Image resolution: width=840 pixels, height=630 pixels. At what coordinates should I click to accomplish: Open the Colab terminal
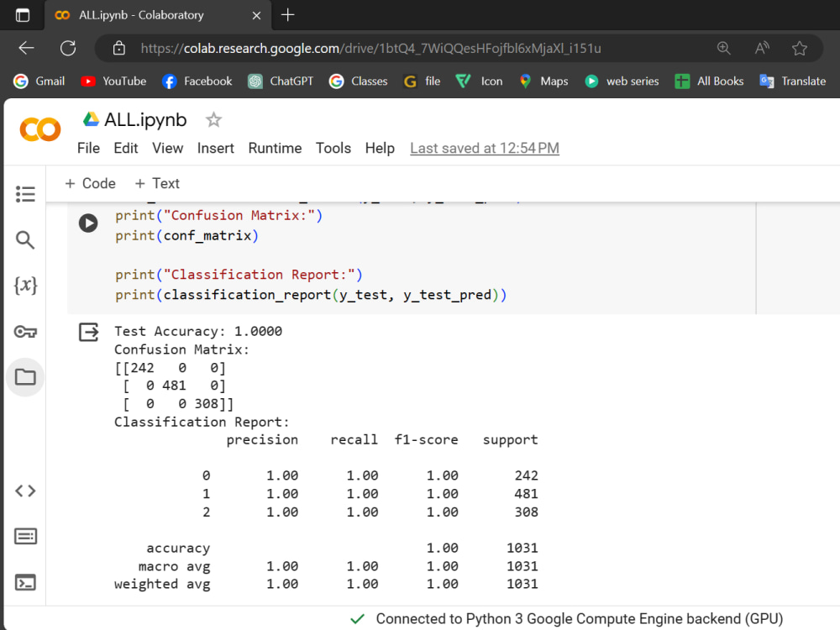click(25, 581)
